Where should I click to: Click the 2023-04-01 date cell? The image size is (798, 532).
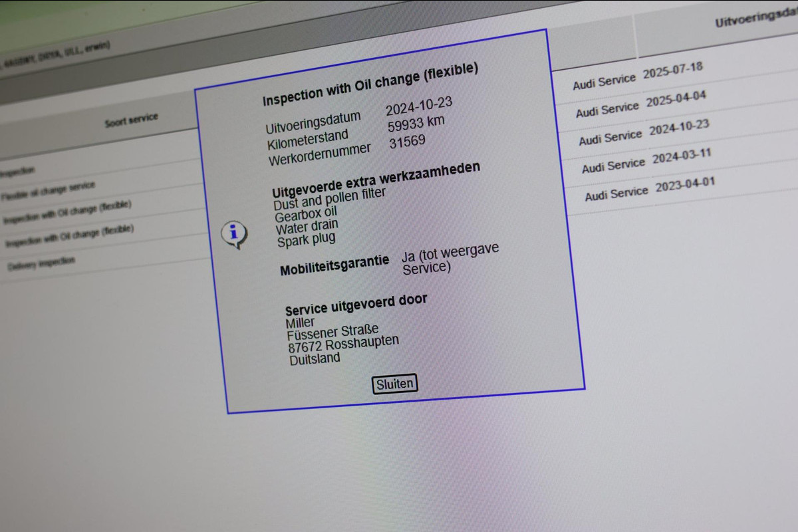point(685,185)
